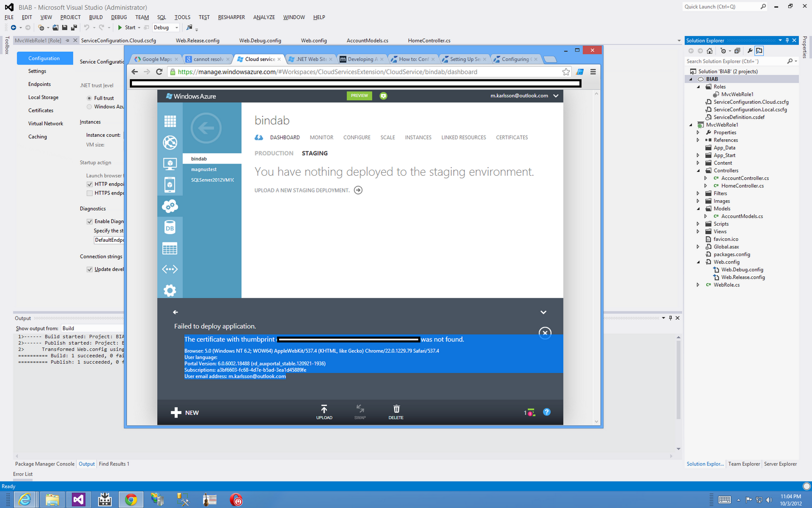This screenshot has height=508, width=812.
Task: Toggle the Enable Diagnostics checkbox
Action: pos(89,221)
